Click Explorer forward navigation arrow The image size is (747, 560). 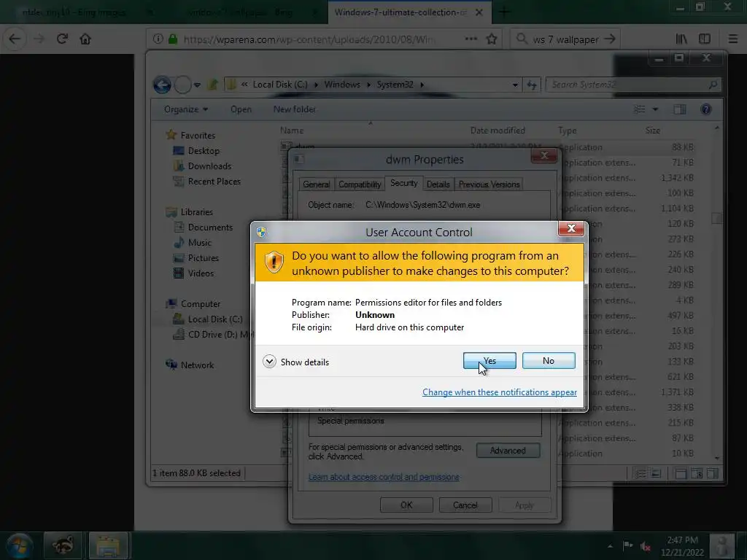182,85
